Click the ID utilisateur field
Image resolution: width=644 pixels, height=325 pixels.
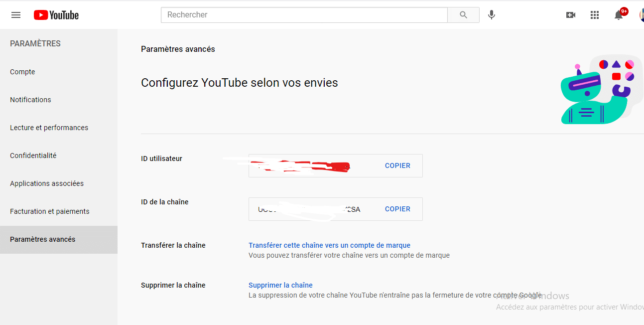pos(336,165)
